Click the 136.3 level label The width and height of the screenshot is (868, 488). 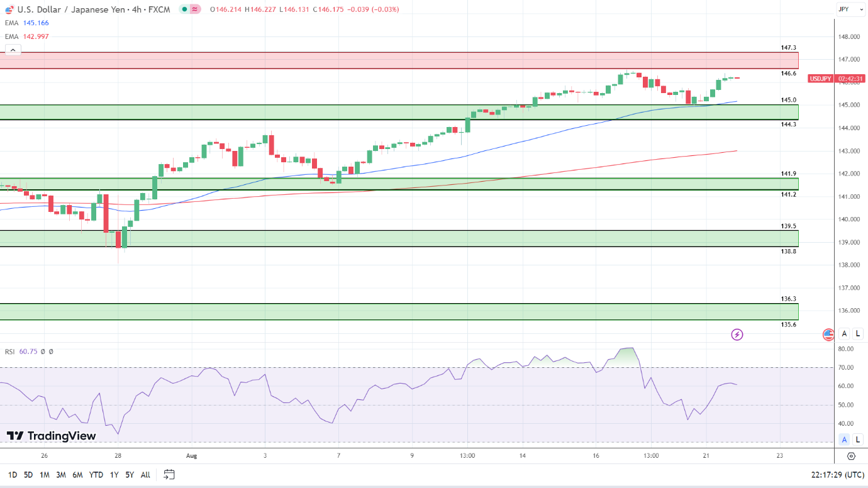[x=789, y=299]
